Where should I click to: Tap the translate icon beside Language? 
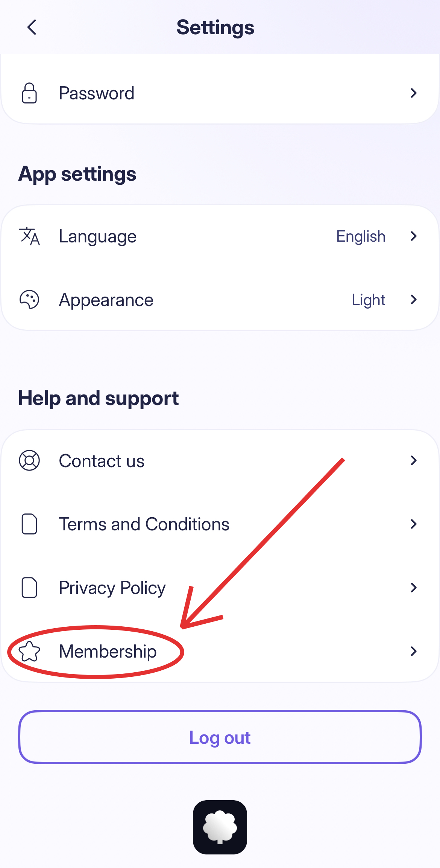(x=29, y=236)
